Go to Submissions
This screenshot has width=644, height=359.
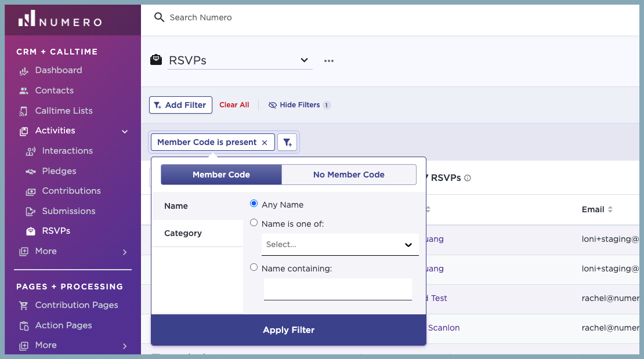[68, 211]
